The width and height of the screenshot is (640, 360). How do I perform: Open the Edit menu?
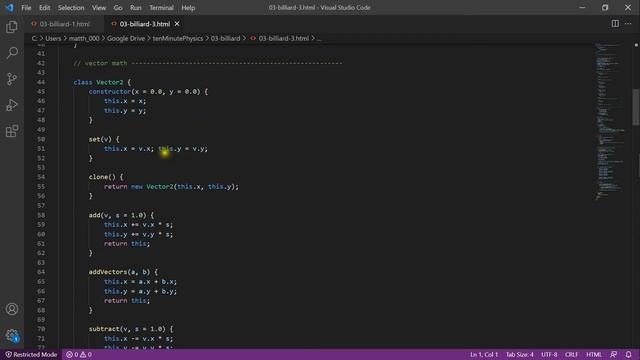click(x=44, y=8)
